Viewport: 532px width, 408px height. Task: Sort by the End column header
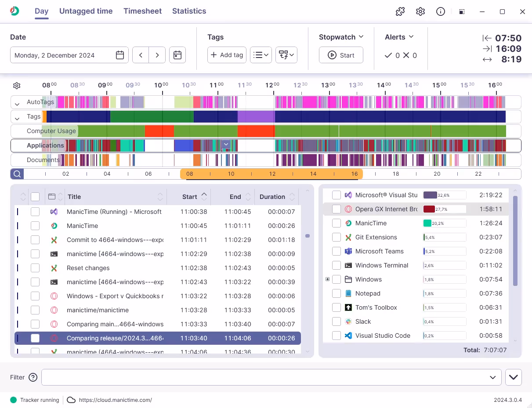pos(233,197)
